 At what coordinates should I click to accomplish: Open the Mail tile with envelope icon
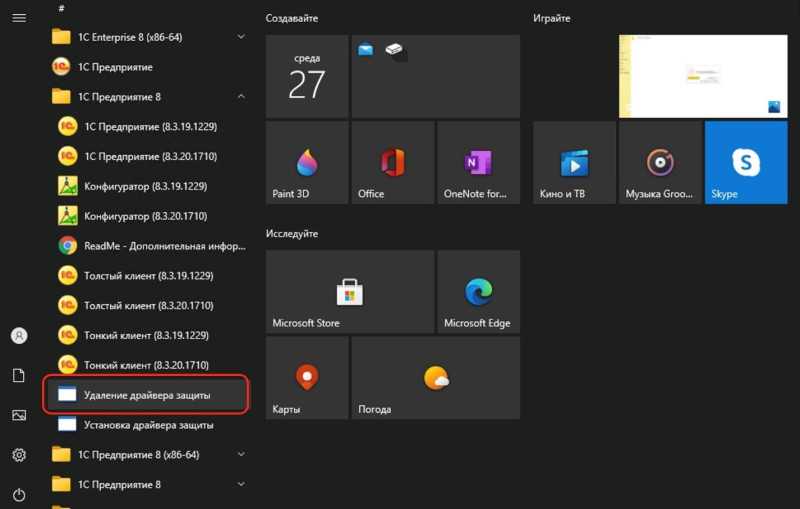(x=436, y=77)
